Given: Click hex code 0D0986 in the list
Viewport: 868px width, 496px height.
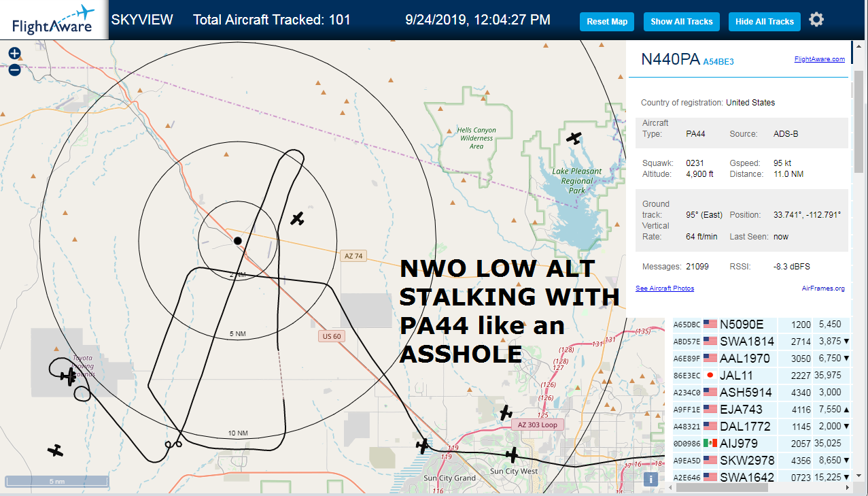Looking at the screenshot, I should [x=687, y=444].
